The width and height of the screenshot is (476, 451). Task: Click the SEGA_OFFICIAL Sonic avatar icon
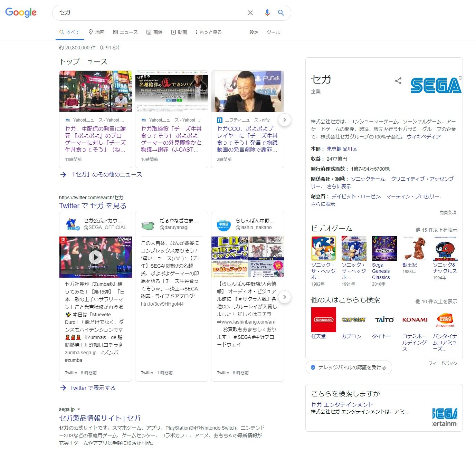[x=72, y=224]
